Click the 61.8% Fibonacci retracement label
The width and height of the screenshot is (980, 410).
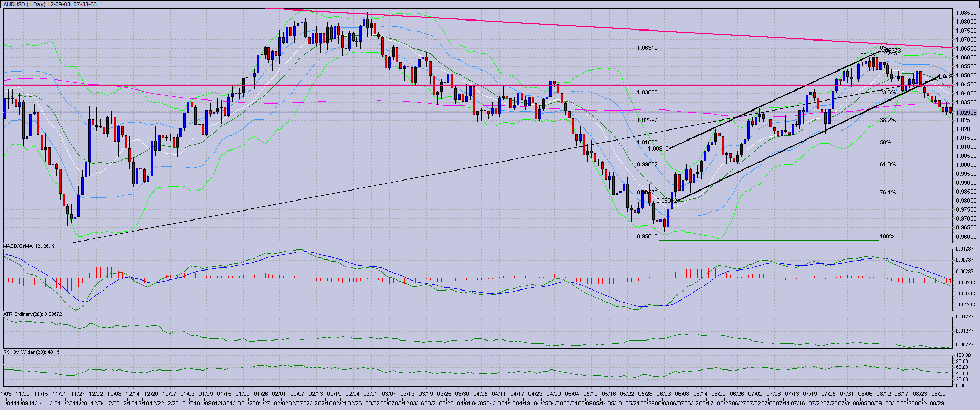(887, 165)
